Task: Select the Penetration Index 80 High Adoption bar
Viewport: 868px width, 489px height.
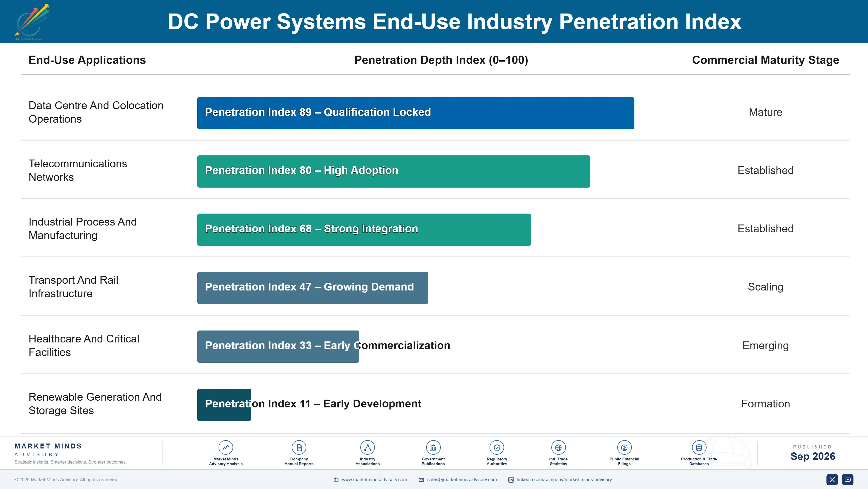Action: (394, 171)
